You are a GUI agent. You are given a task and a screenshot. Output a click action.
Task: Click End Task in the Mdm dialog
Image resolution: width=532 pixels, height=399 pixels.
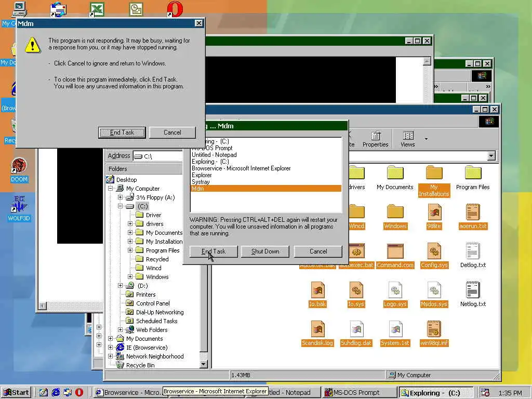(x=122, y=132)
